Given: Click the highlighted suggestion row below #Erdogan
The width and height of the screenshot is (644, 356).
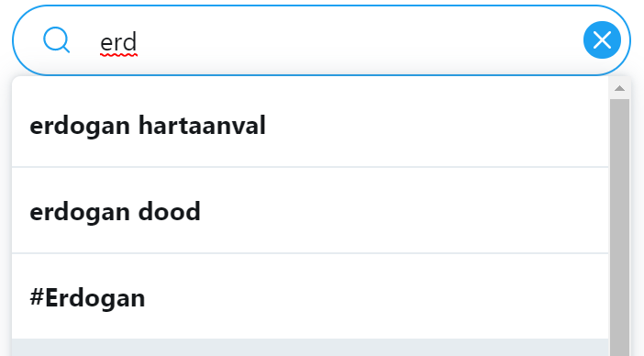Looking at the screenshot, I should coord(310,348).
